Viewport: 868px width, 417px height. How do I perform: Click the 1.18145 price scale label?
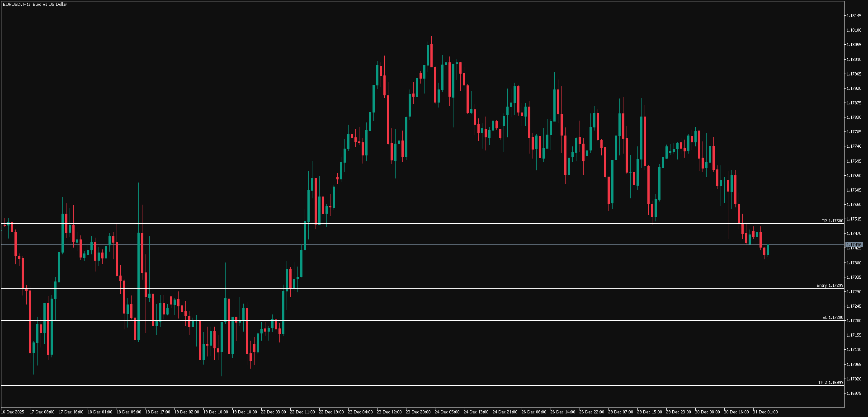point(854,16)
